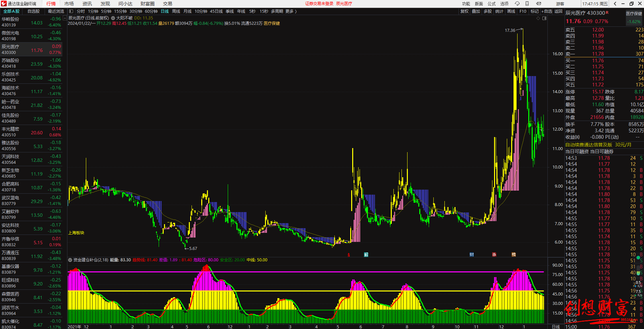Click the 统计 button

coord(499,11)
